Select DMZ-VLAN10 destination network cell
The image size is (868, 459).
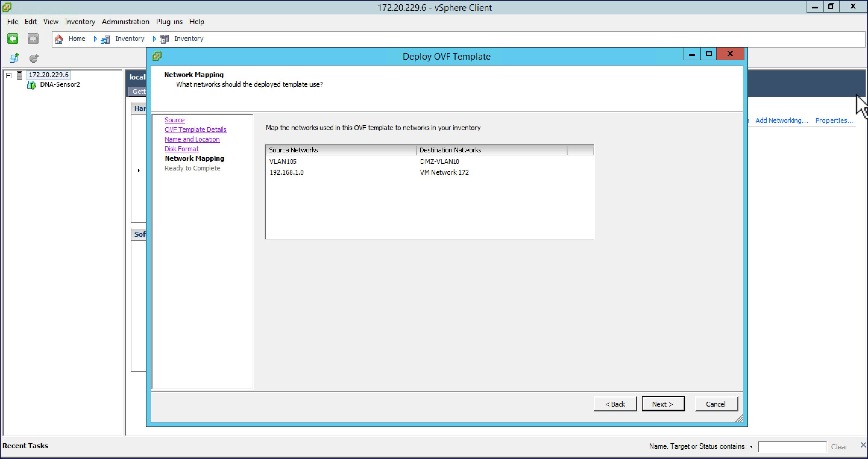click(x=439, y=162)
